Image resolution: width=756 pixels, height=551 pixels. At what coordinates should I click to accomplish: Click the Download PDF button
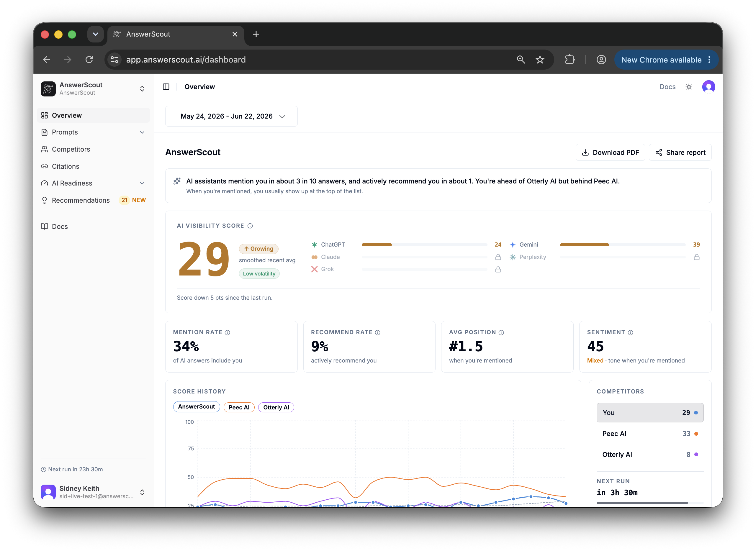[x=610, y=152]
